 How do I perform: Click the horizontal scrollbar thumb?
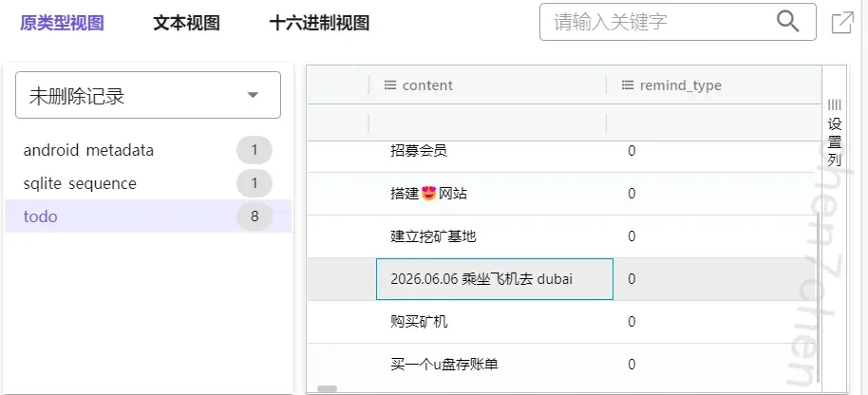tap(327, 389)
